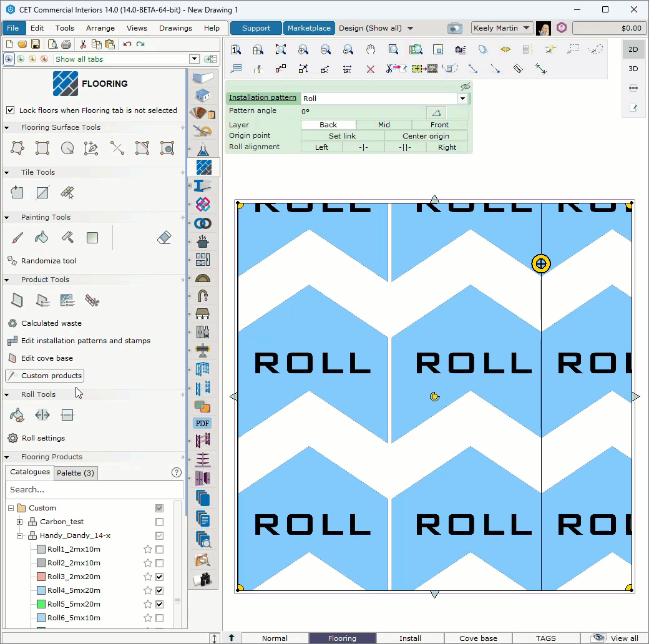Click the catalogue Search field
Viewport: 649px width, 644px height.
[94, 490]
